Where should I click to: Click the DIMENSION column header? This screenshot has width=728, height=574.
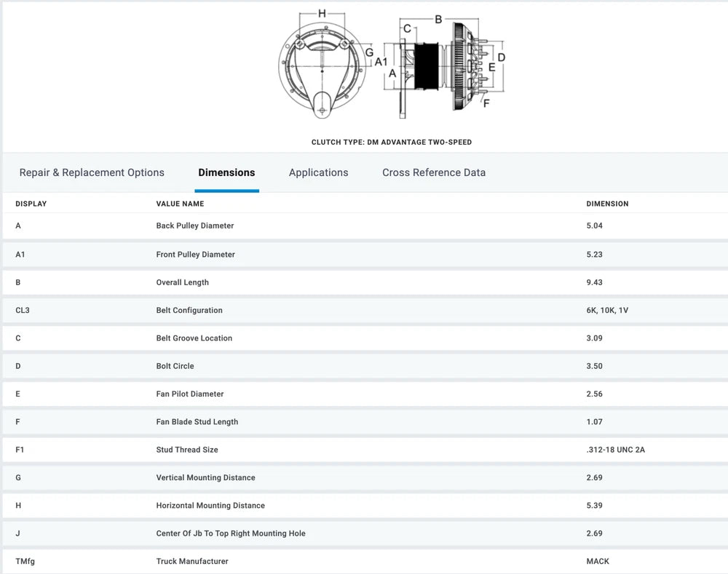(607, 204)
